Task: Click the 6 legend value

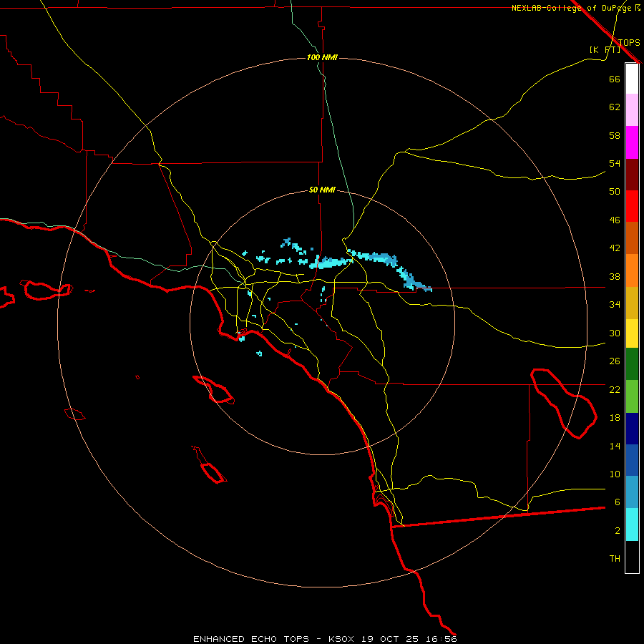Action: coord(617,502)
